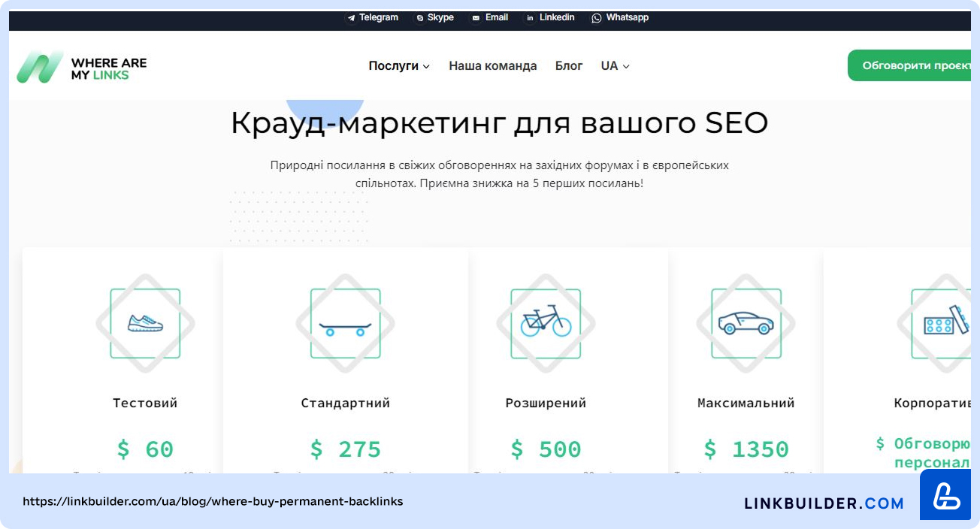Click the $ 1350 price
This screenshot has width=980, height=529.
pos(746,449)
